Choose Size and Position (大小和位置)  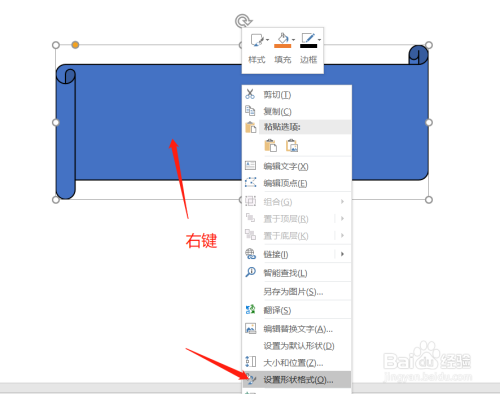pyautogui.click(x=297, y=363)
